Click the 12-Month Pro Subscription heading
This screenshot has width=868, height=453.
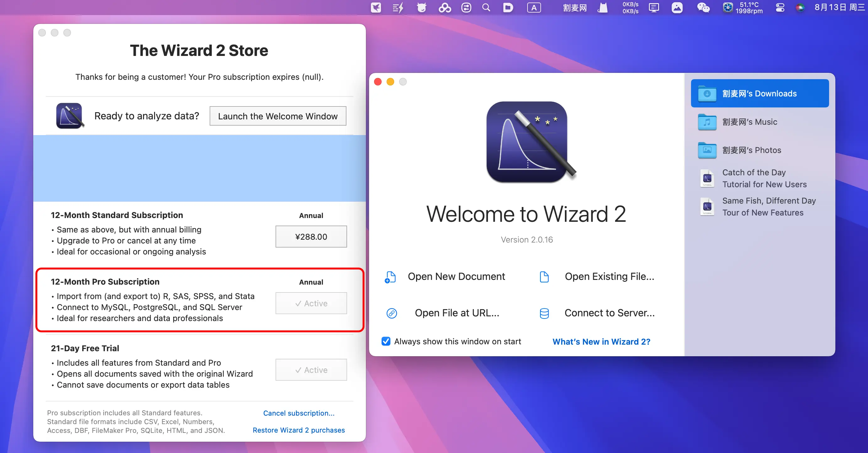(x=105, y=282)
